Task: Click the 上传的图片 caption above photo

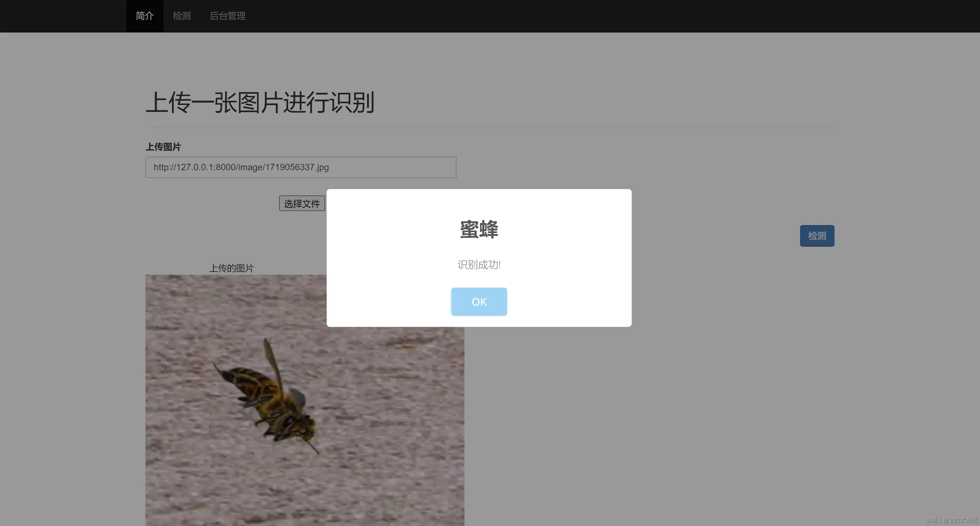Action: [231, 268]
